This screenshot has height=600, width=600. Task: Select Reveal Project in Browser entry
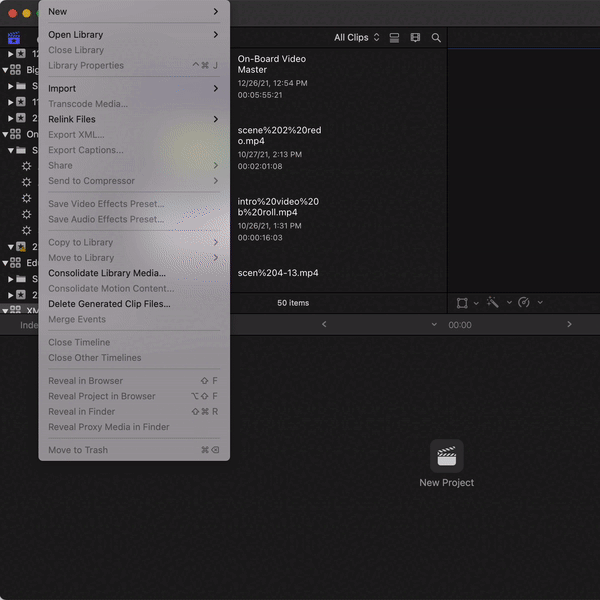click(x=134, y=396)
